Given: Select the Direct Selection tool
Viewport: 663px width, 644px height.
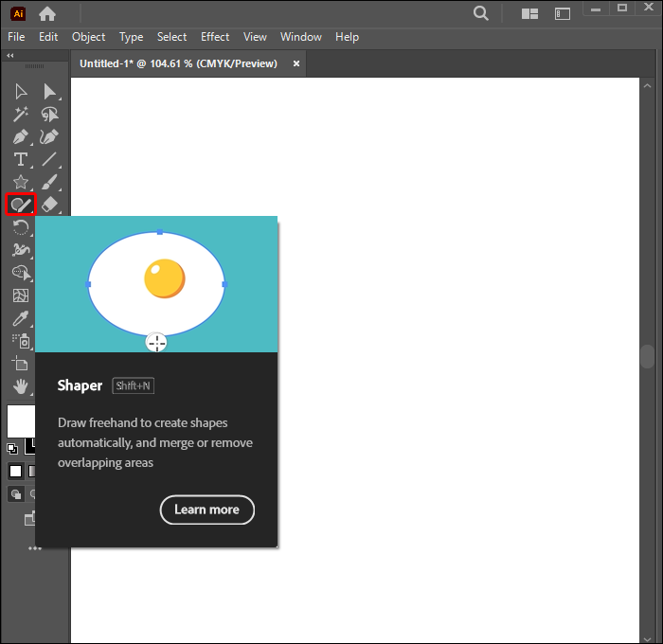Looking at the screenshot, I should point(50,92).
